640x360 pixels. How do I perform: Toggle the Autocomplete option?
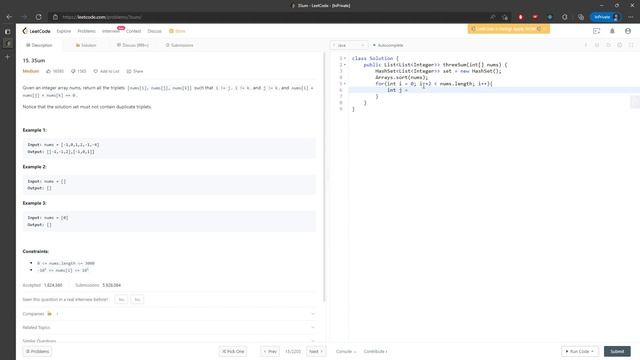coord(388,45)
